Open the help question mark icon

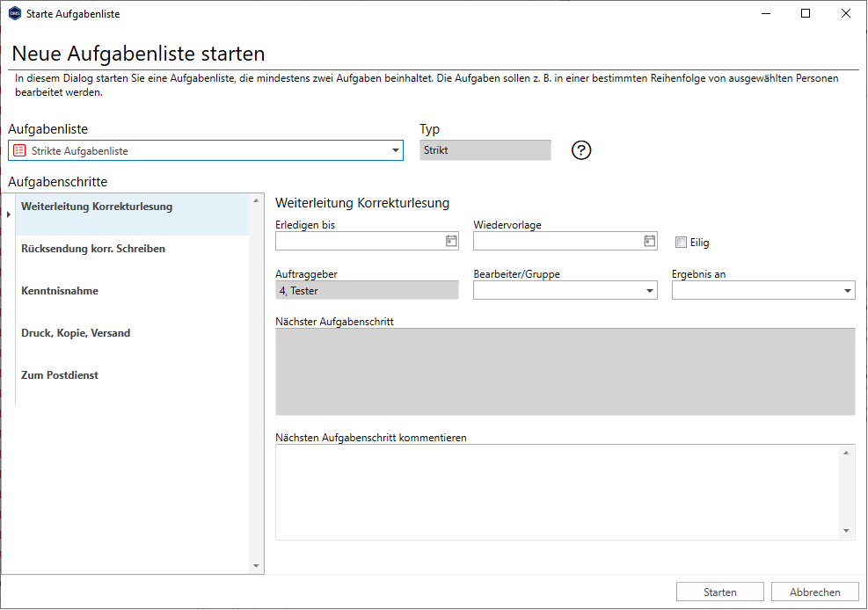click(581, 150)
